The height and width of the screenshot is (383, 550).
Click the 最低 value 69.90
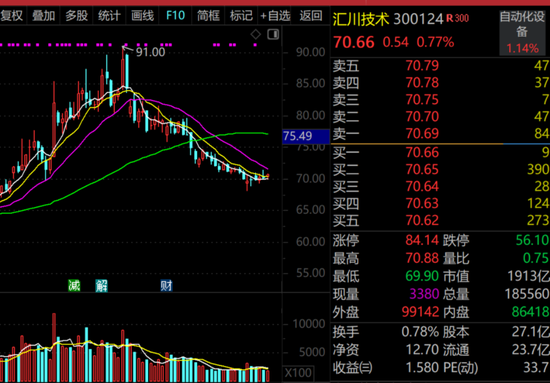tap(422, 276)
